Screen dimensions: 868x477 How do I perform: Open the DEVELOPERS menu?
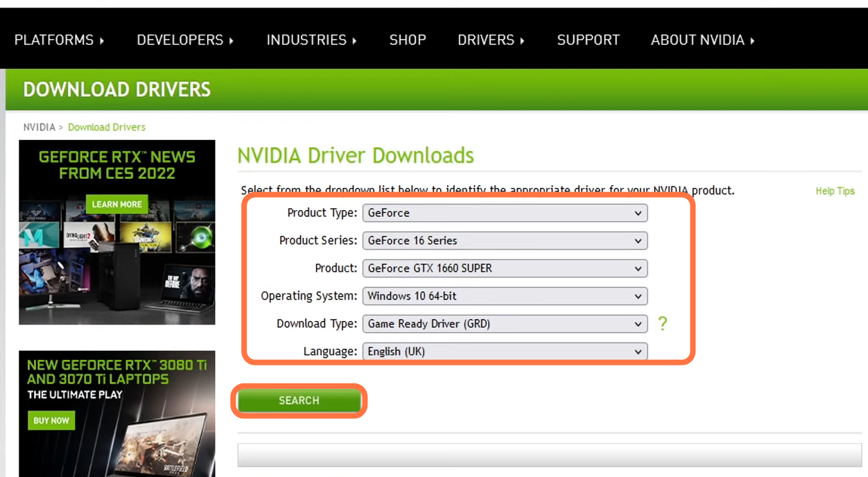point(185,40)
